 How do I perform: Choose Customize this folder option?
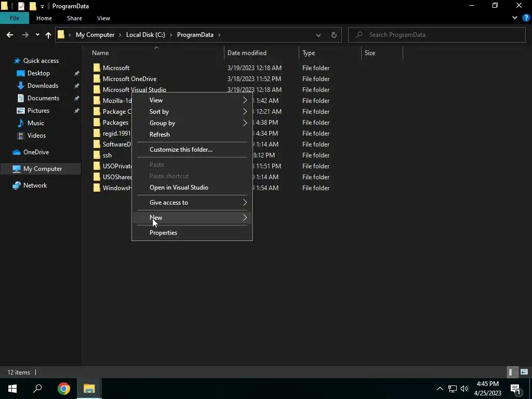[x=192, y=150]
